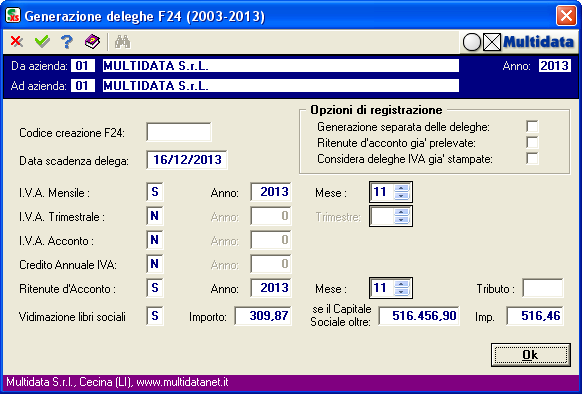Screen dimensions: 582x394
Task: Increase Ritenute d'Acconto Mese spinner up arrow
Action: (401, 284)
